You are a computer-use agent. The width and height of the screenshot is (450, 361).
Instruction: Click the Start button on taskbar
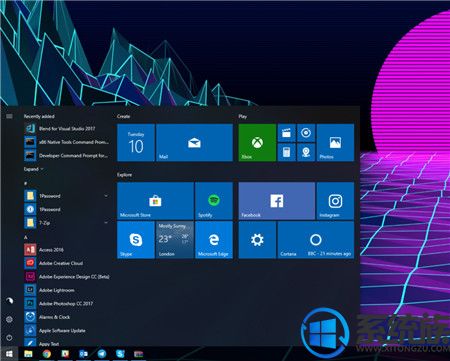(9, 354)
